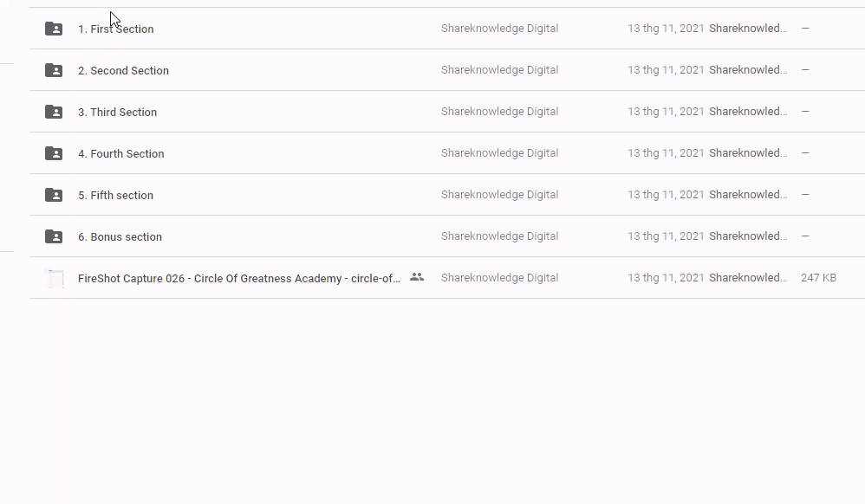Click the truncated modifier Shareknowled... in FireShot file row
Image resolution: width=865 pixels, height=504 pixels.
point(748,278)
